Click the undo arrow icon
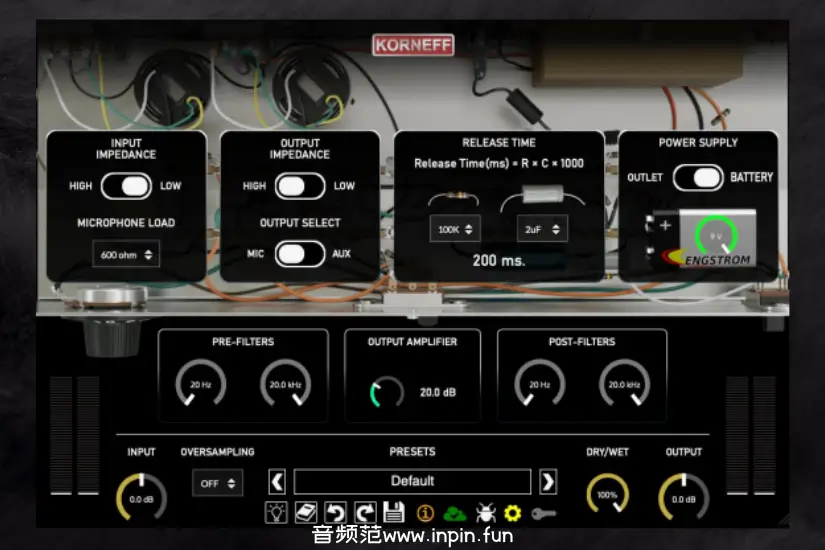This screenshot has width=825, height=550. coord(337,513)
